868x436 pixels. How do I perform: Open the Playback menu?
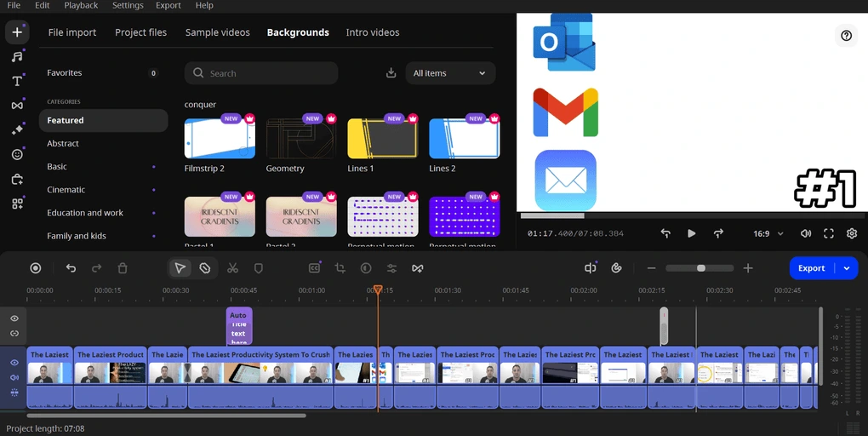pyautogui.click(x=81, y=5)
